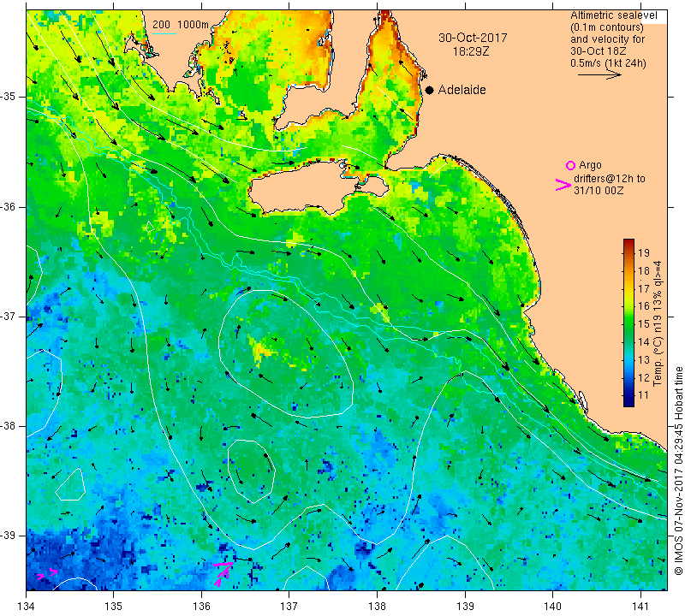Click the cyan 200m depth contour legend line
This screenshot has width=685, height=616.
pyautogui.click(x=164, y=33)
